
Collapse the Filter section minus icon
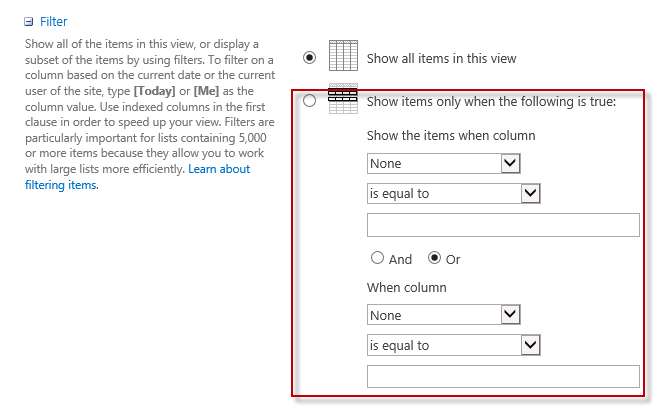(28, 22)
